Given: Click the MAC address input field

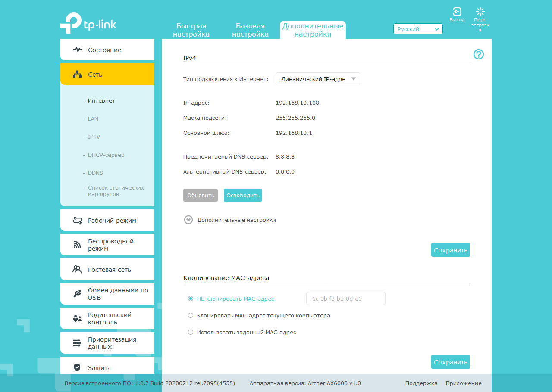Looking at the screenshot, I should click(x=345, y=299).
